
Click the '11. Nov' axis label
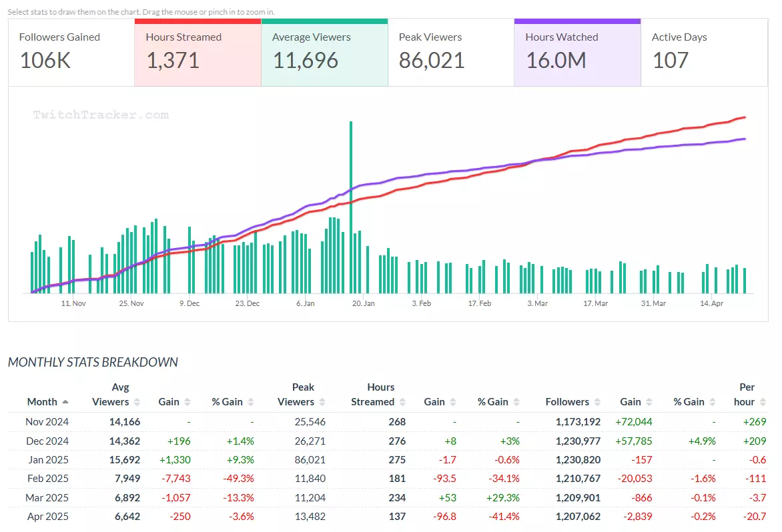(73, 303)
